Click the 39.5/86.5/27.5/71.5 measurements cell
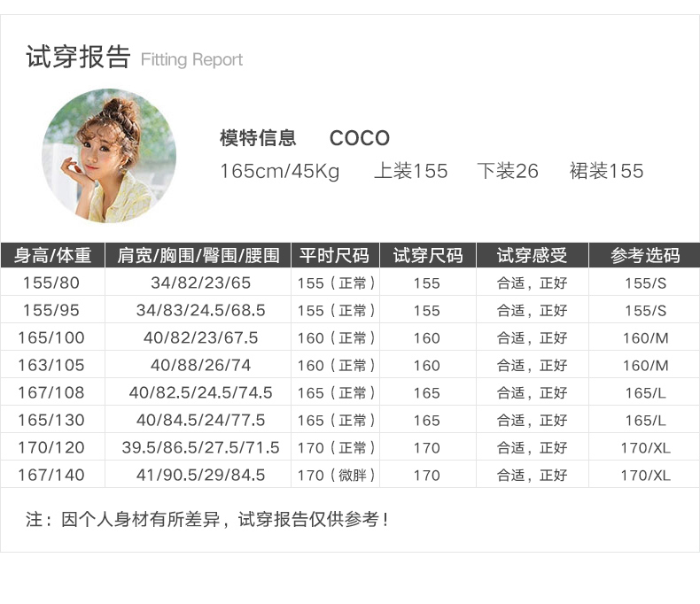 pyautogui.click(x=200, y=447)
